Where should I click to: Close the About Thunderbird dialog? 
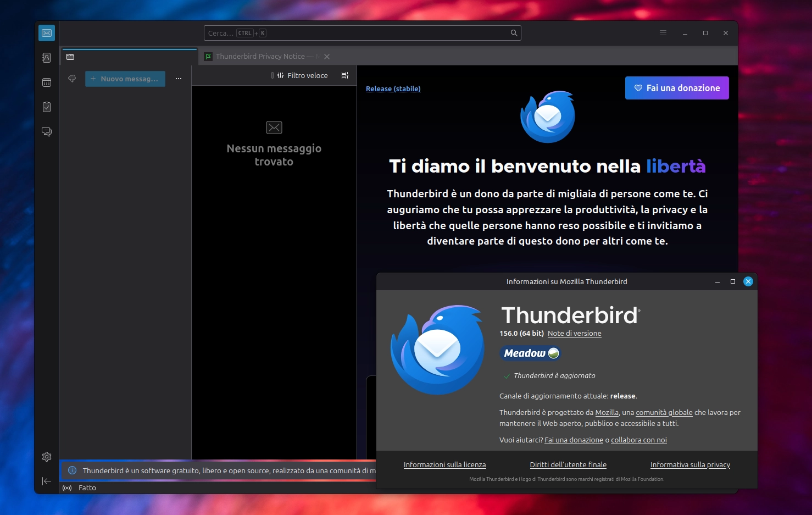[x=748, y=281]
